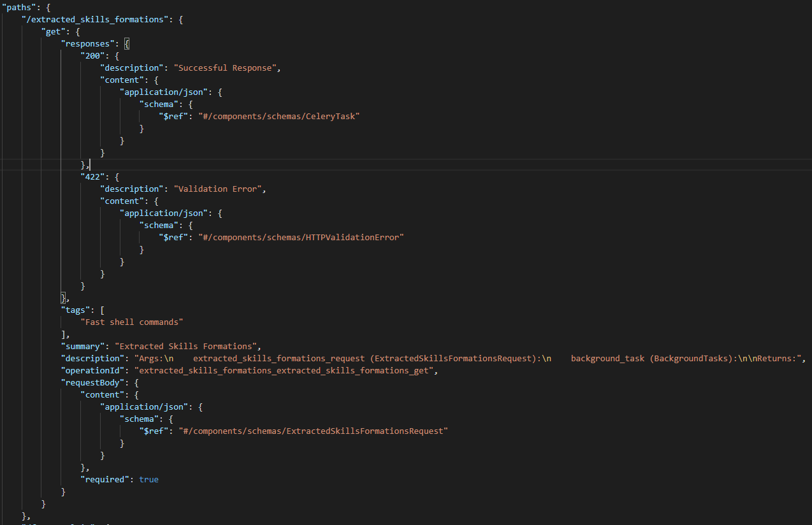Viewport: 812px width, 525px height.
Task: Select the "Successful Response" string value
Action: (225, 68)
